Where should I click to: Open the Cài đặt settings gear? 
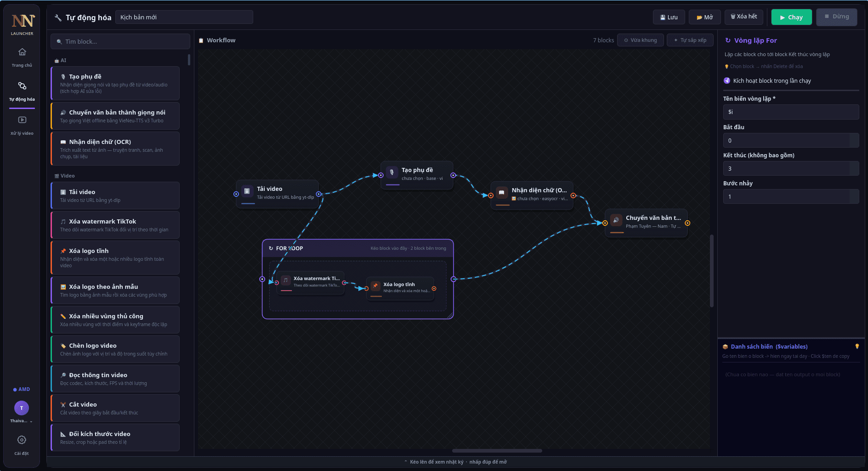click(22, 440)
